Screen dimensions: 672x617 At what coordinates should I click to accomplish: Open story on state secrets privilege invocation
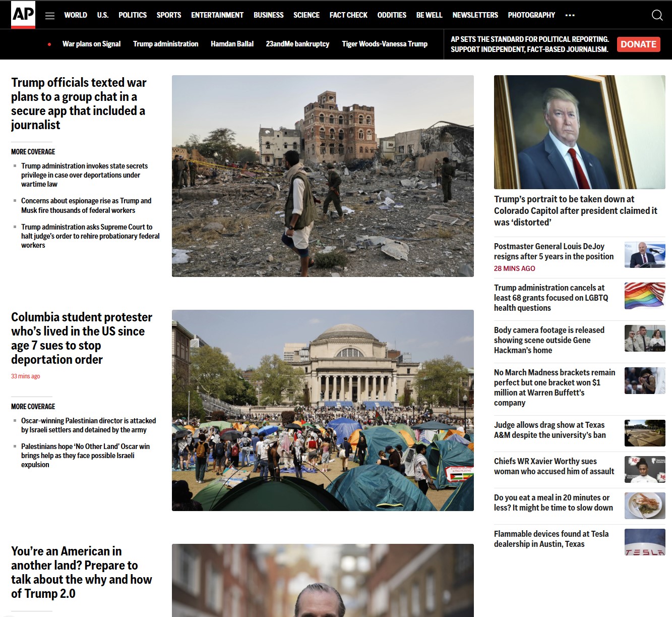tap(85, 175)
